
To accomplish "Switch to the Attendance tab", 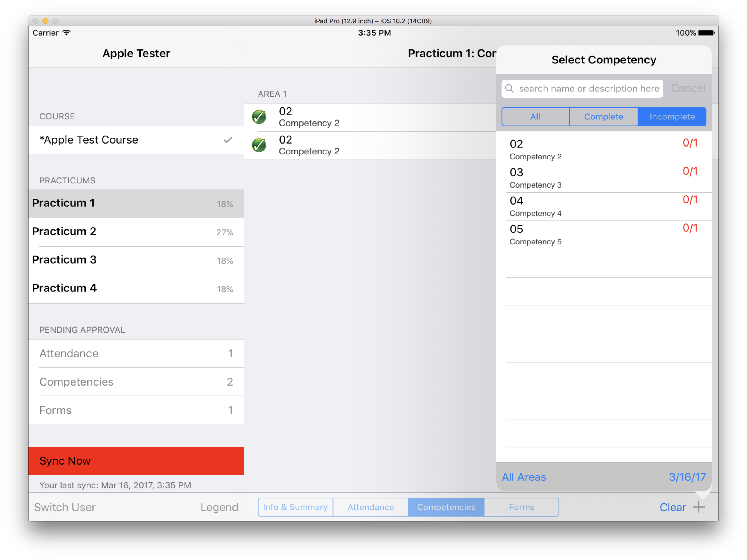I will pyautogui.click(x=371, y=507).
